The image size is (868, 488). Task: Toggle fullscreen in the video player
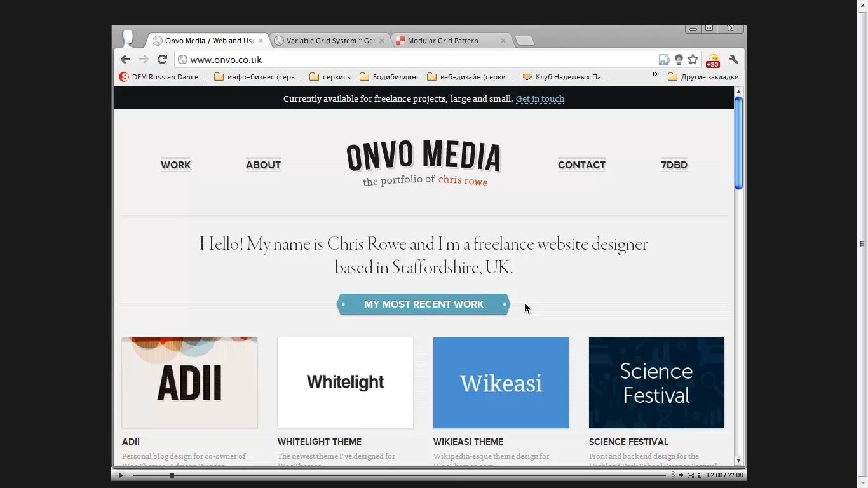coord(691,475)
